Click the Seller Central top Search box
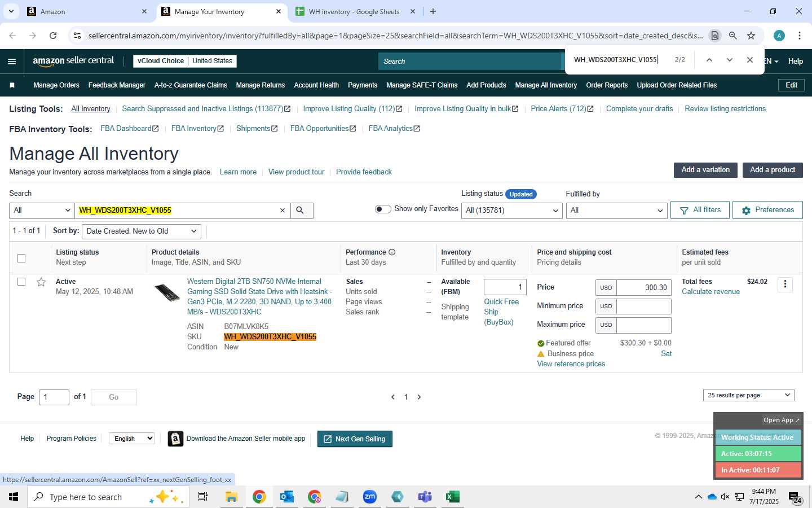Image resolution: width=812 pixels, height=508 pixels. coord(471,62)
